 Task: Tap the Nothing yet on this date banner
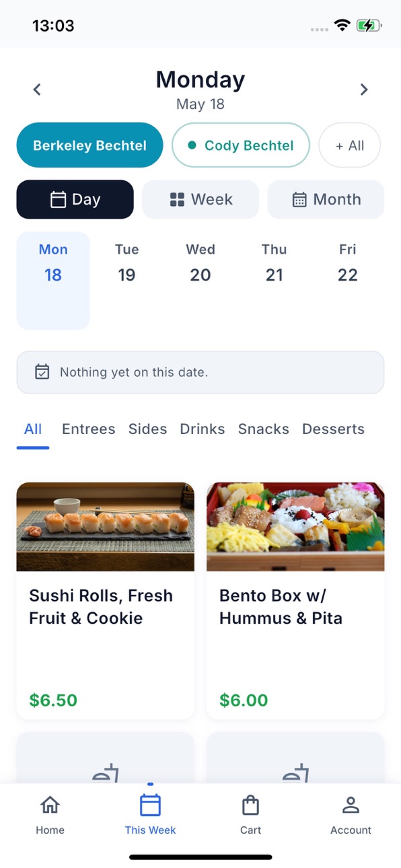(200, 372)
